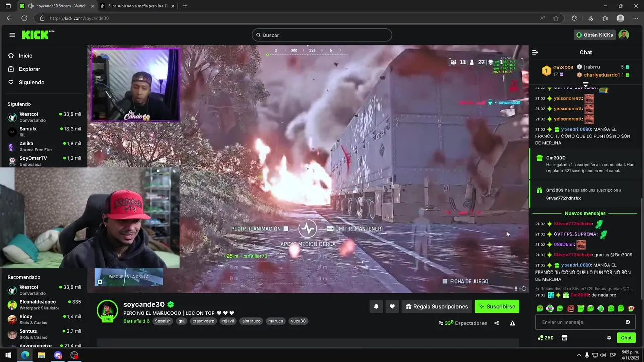The height and width of the screenshot is (362, 644).
Task: Open Microsoft Edge from the taskbar
Action: coord(25,355)
